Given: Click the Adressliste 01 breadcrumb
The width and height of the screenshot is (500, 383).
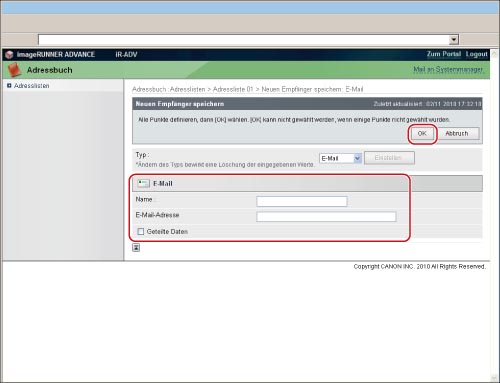Looking at the screenshot, I should pyautogui.click(x=233, y=89).
